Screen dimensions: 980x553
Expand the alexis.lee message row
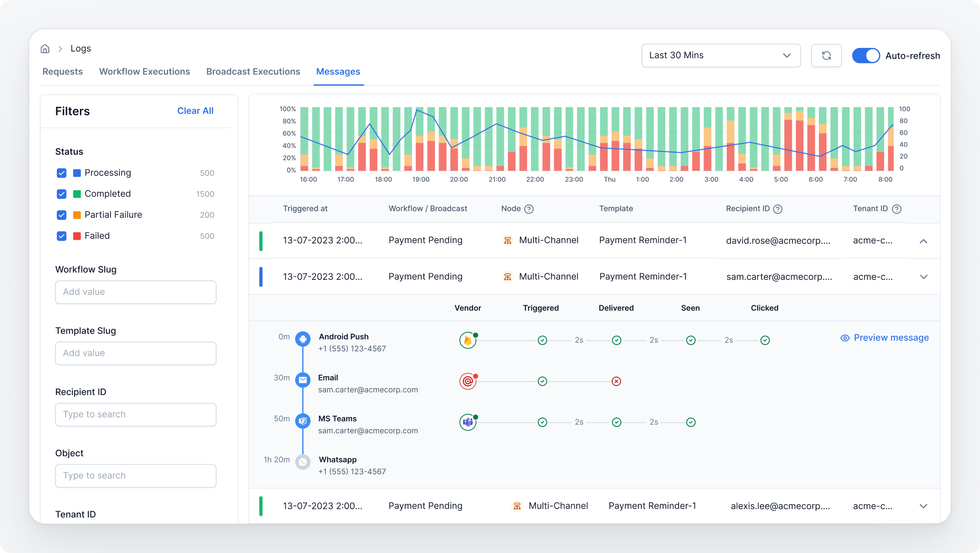(923, 506)
